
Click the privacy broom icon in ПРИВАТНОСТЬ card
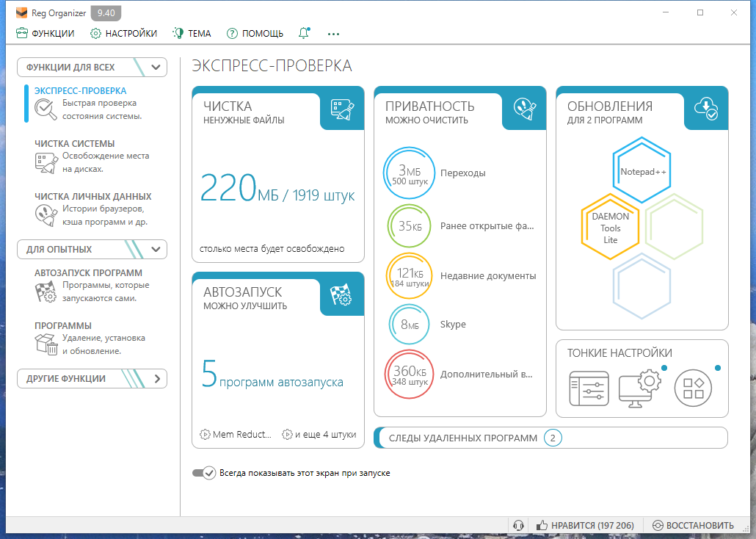click(x=524, y=108)
